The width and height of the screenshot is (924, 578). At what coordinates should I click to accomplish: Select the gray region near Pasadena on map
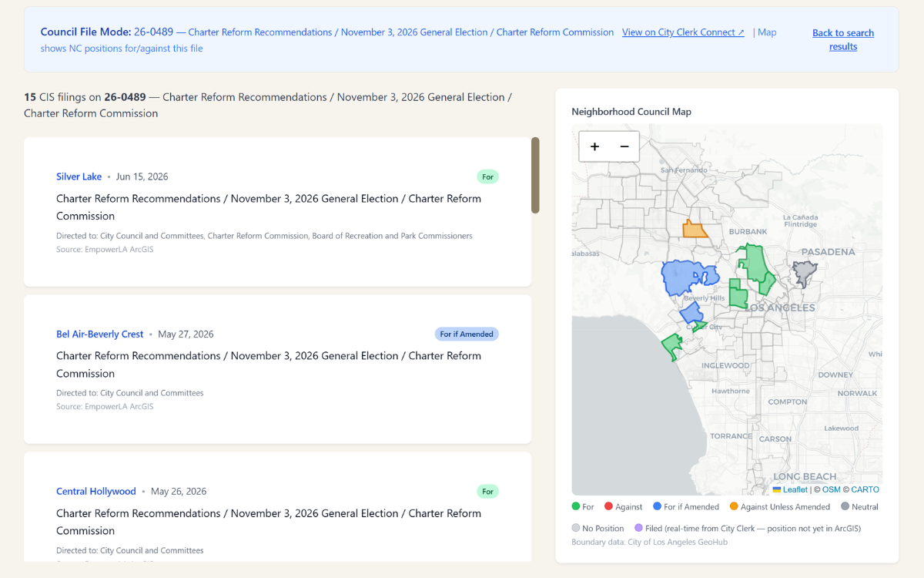click(x=804, y=273)
